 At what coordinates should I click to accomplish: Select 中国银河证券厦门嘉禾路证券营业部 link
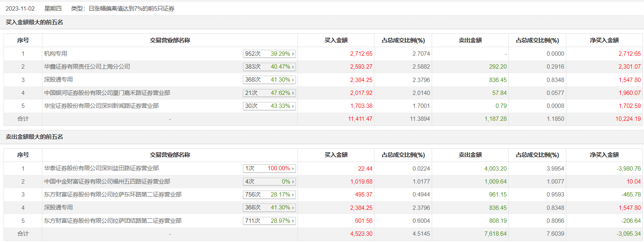(107, 93)
